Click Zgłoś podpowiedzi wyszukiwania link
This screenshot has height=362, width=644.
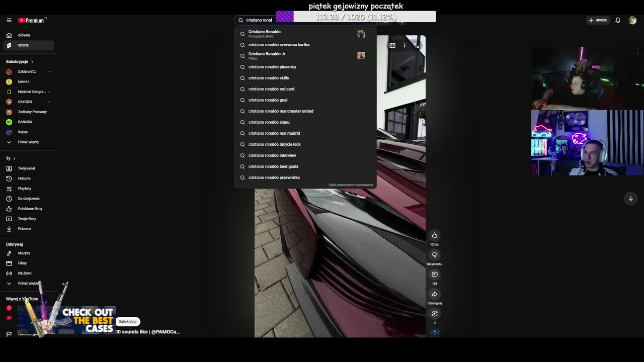coord(351,185)
